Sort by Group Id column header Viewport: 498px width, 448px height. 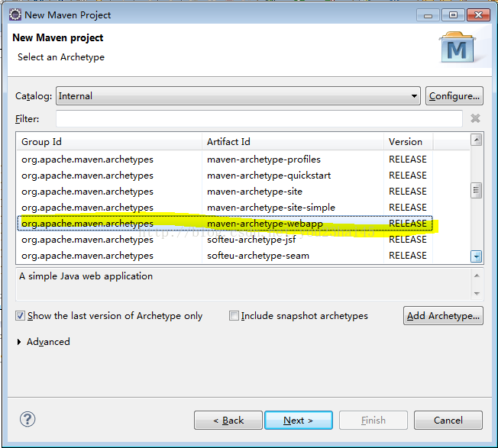[109, 141]
